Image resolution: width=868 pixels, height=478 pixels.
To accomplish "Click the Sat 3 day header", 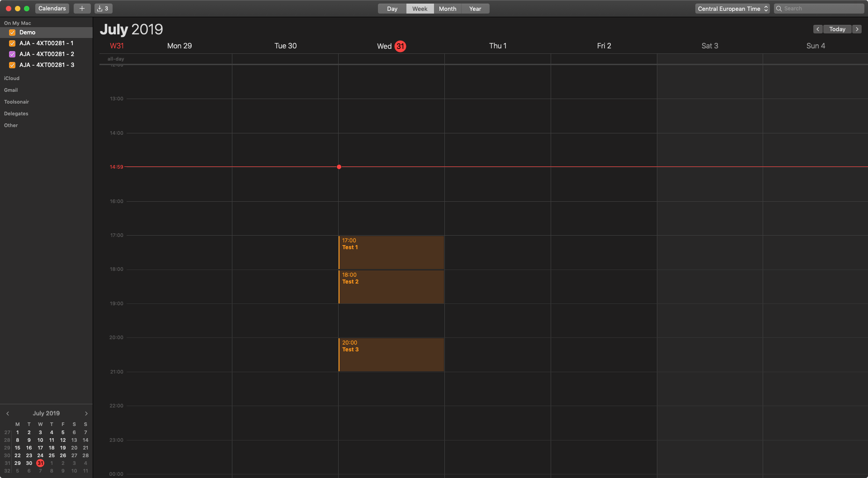I will click(x=710, y=46).
